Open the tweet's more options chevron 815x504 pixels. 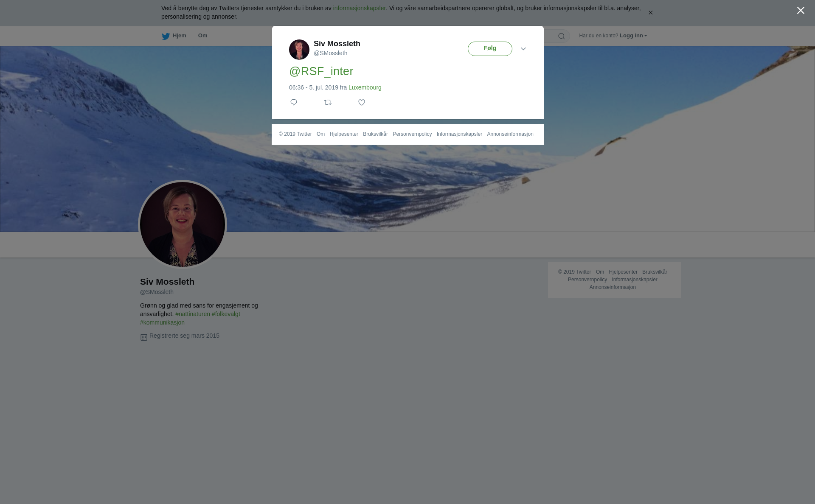[523, 49]
